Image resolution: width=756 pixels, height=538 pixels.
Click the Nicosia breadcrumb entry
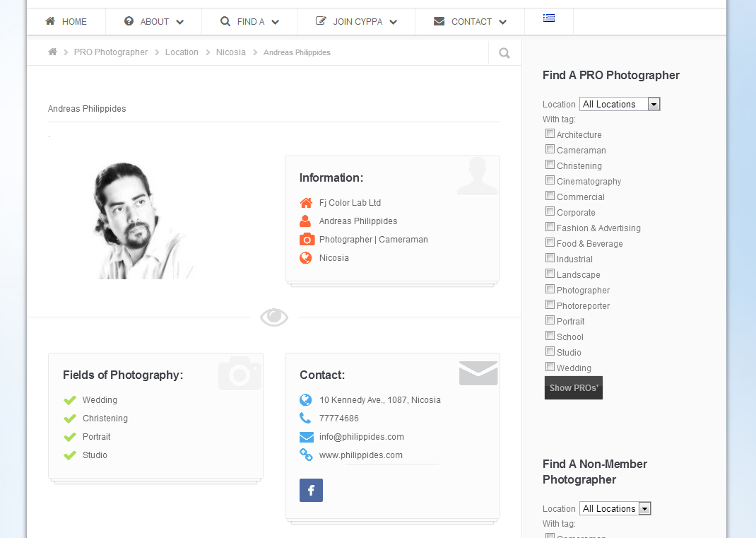[x=230, y=52]
